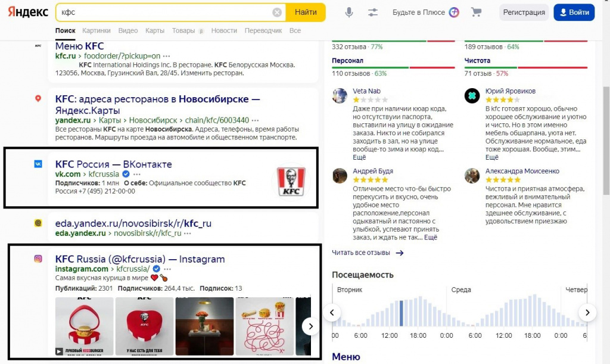The image size is (610, 364).
Task: Show previous day in Посещаемость chart
Action: 332,312
